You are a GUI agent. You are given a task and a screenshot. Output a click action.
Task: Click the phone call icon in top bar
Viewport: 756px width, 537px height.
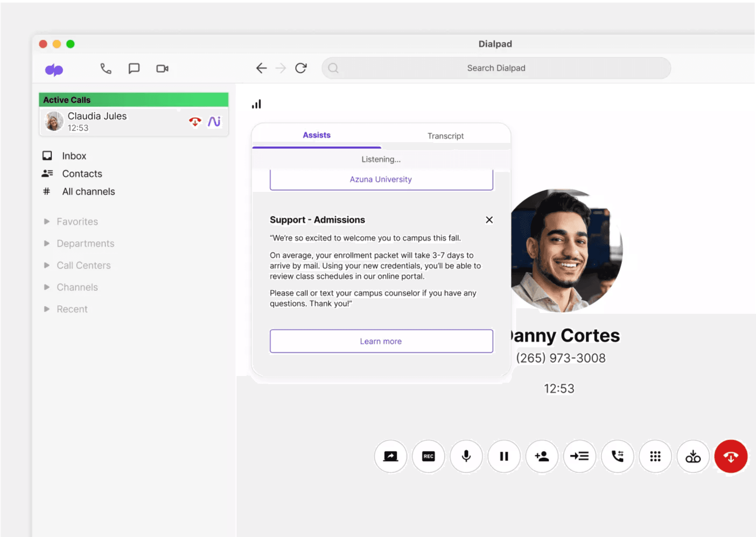click(106, 69)
